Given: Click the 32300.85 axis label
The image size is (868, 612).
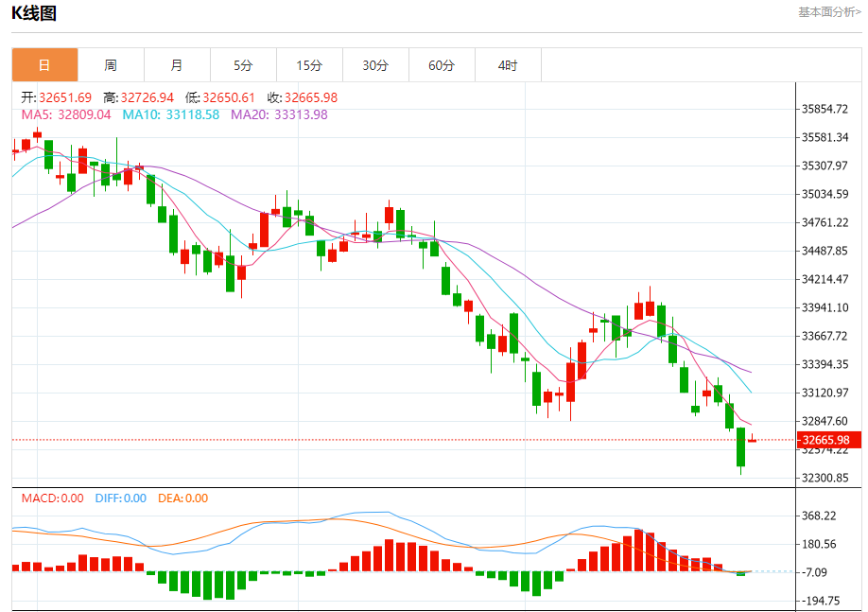Looking at the screenshot, I should click(x=825, y=478).
